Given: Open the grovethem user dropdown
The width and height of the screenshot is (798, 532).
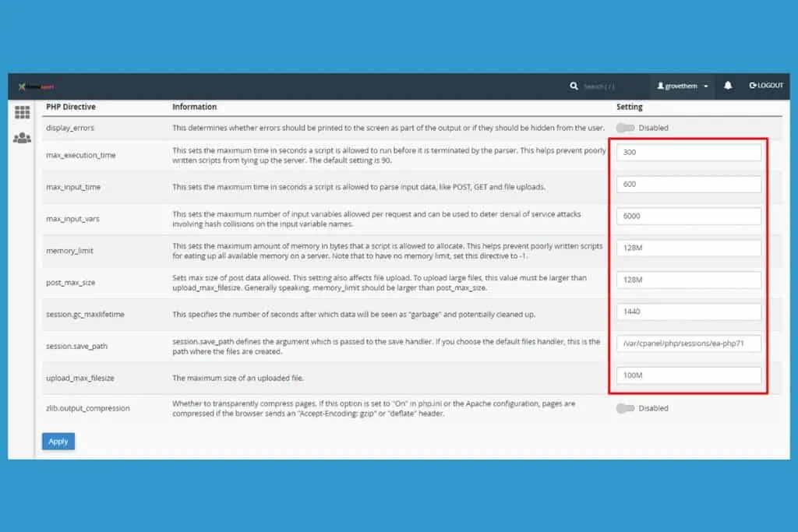Looking at the screenshot, I should 682,86.
